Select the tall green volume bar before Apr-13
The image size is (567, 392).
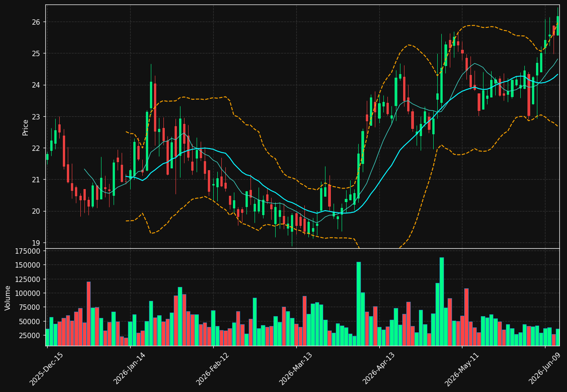359,304
